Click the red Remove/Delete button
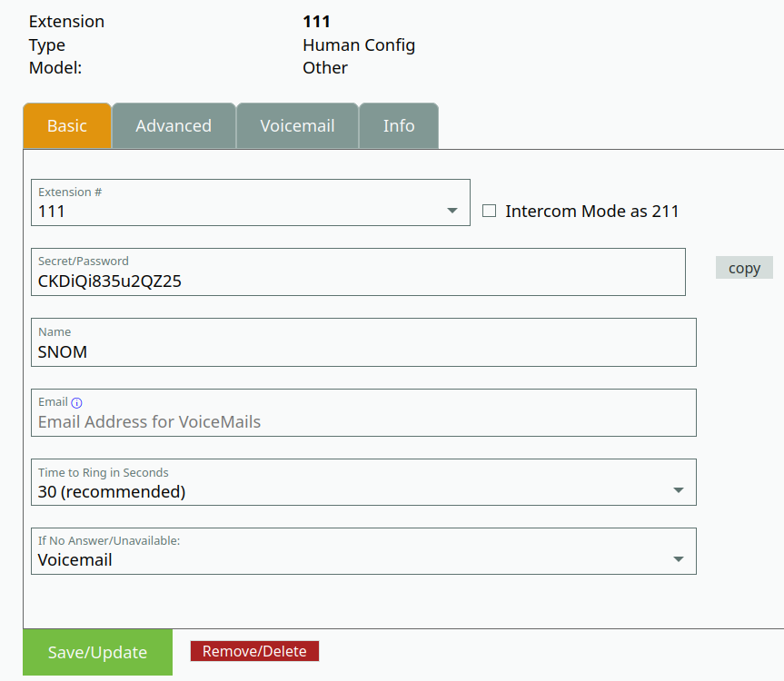Viewport: 784px width, 681px height. pos(254,651)
